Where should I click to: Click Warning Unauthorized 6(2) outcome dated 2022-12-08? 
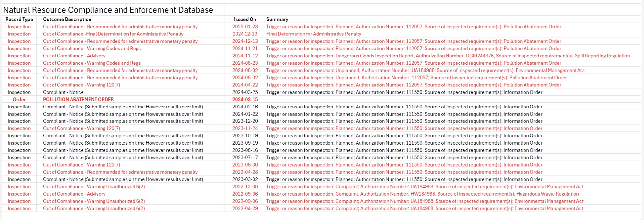click(x=94, y=187)
